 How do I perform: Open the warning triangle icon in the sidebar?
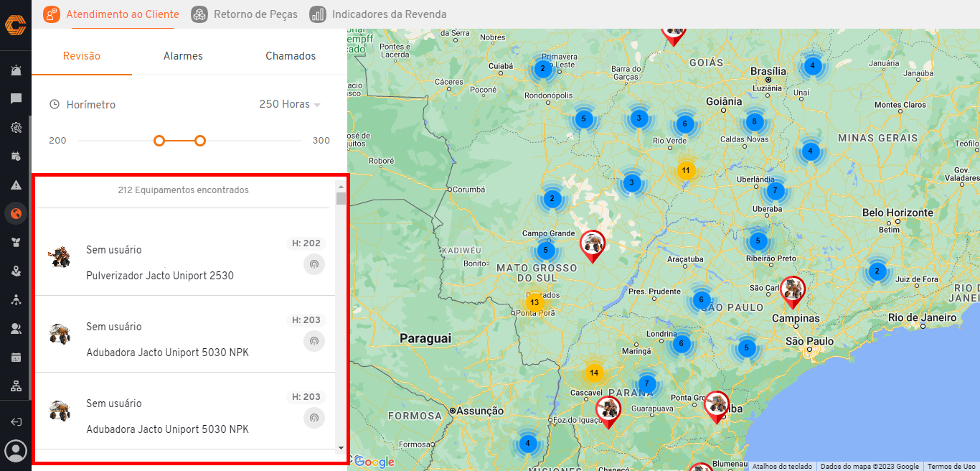[x=16, y=185]
